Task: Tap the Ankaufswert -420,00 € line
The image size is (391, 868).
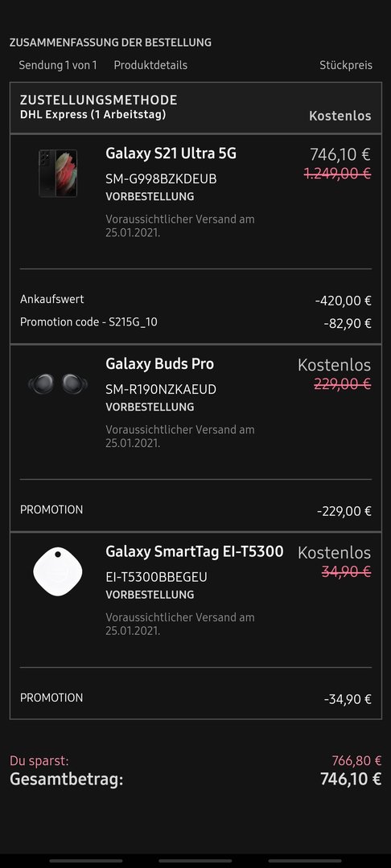Action: pyautogui.click(x=195, y=300)
